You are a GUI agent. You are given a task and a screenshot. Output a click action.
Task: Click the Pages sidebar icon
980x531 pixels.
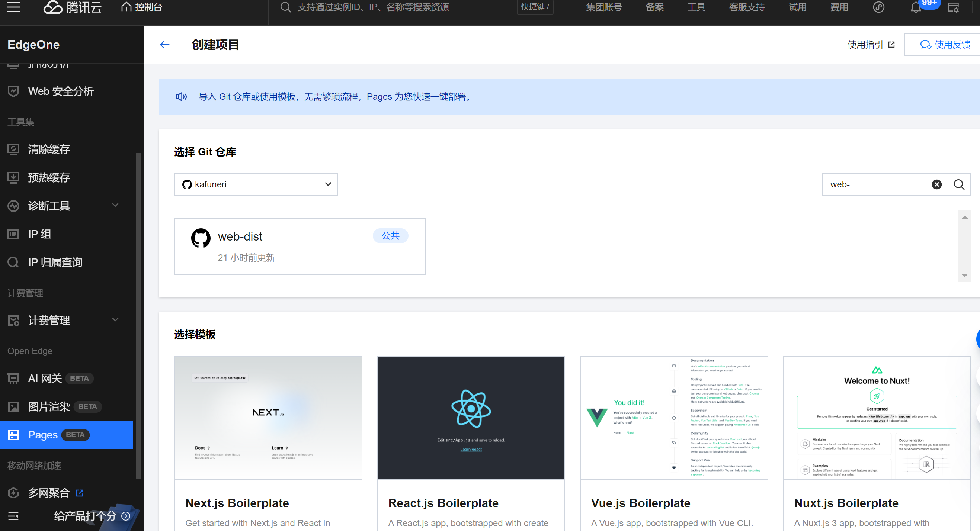pyautogui.click(x=13, y=435)
